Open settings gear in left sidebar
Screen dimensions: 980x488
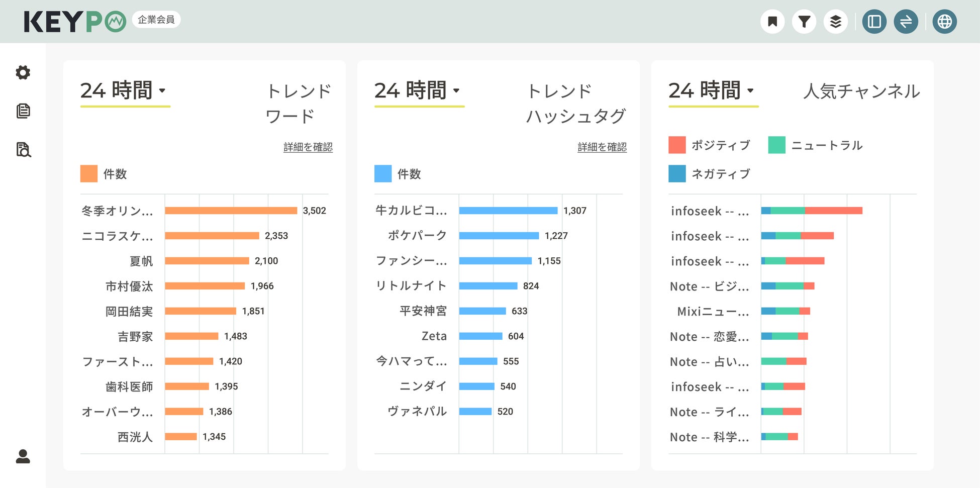pos(23,72)
